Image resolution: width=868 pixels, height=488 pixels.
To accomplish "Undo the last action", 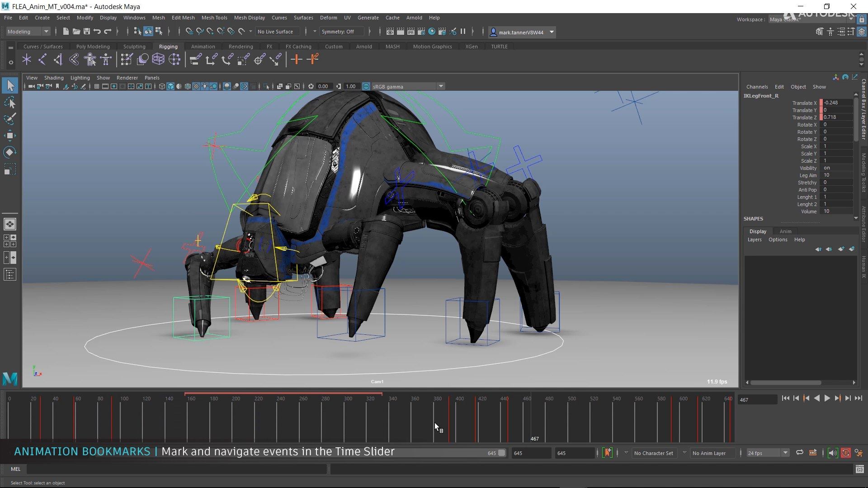I will click(x=97, y=32).
